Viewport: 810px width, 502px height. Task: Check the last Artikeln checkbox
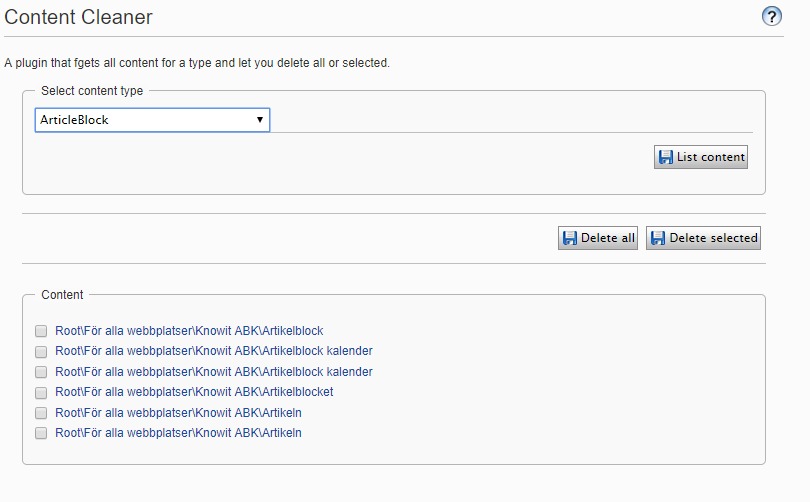coord(41,434)
